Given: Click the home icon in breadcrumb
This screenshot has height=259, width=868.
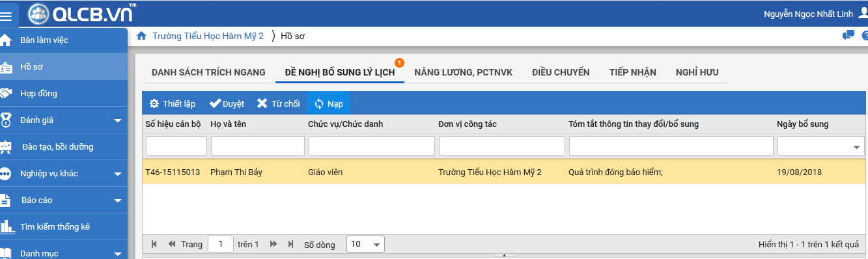Looking at the screenshot, I should (141, 36).
